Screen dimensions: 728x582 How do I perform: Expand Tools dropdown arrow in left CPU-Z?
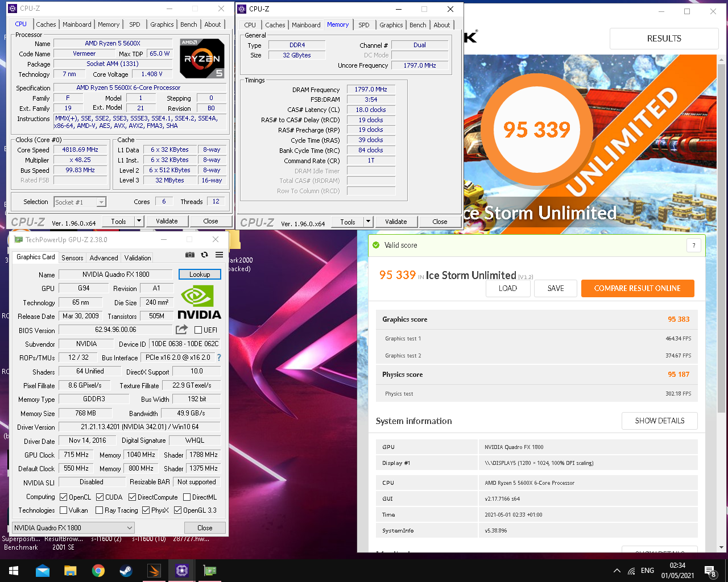coord(139,221)
